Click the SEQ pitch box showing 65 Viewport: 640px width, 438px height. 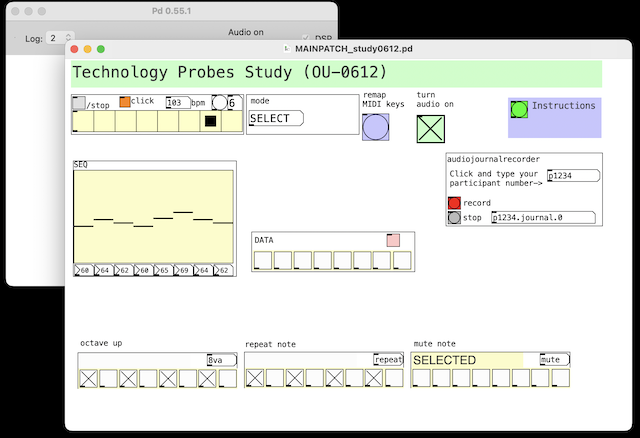(x=163, y=270)
